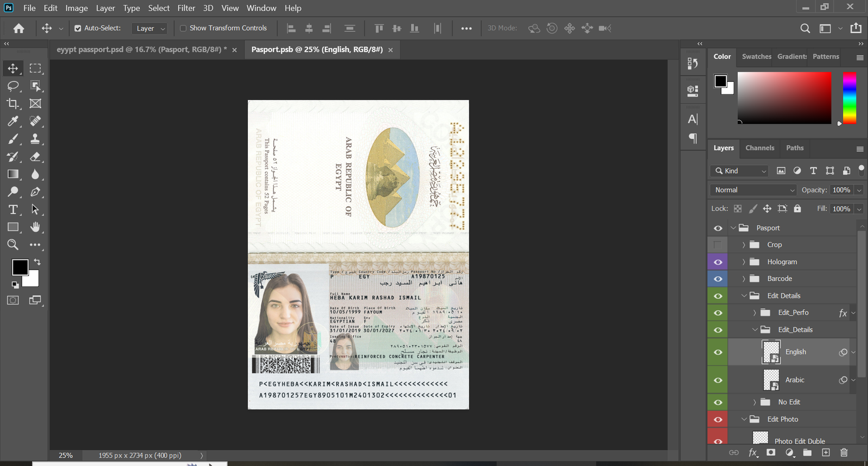Open the Filter menu

pos(186,8)
